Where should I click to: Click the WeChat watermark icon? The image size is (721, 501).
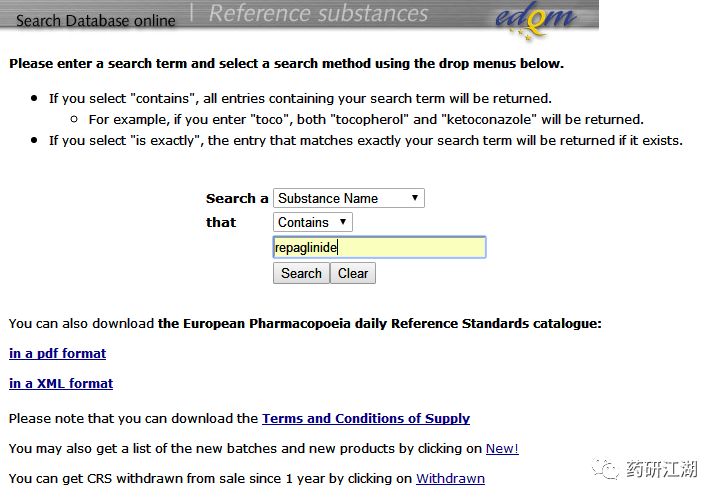(605, 469)
